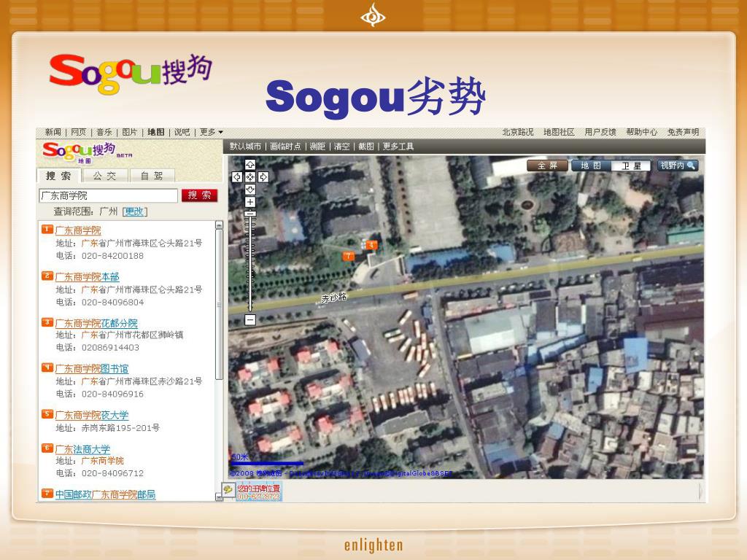This screenshot has height=560, width=747.
Task: Click the 默认城市 toolbar item
Action: 245,147
